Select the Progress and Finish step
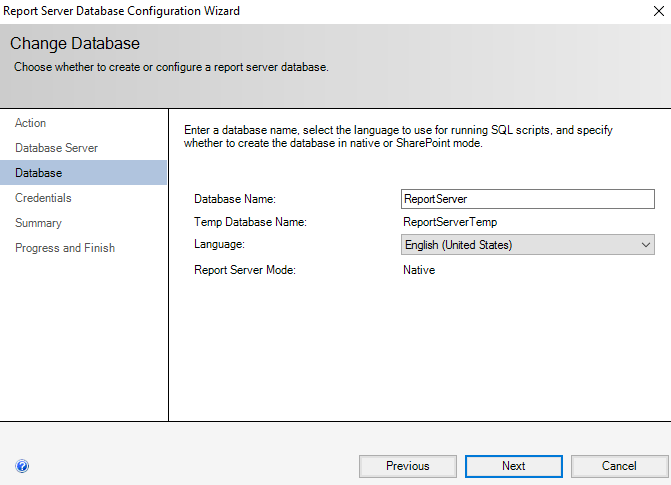This screenshot has width=671, height=485. (x=65, y=248)
